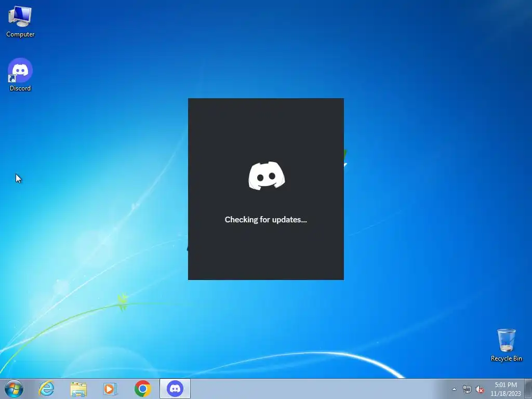Click the muted volume tray icon

(480, 389)
